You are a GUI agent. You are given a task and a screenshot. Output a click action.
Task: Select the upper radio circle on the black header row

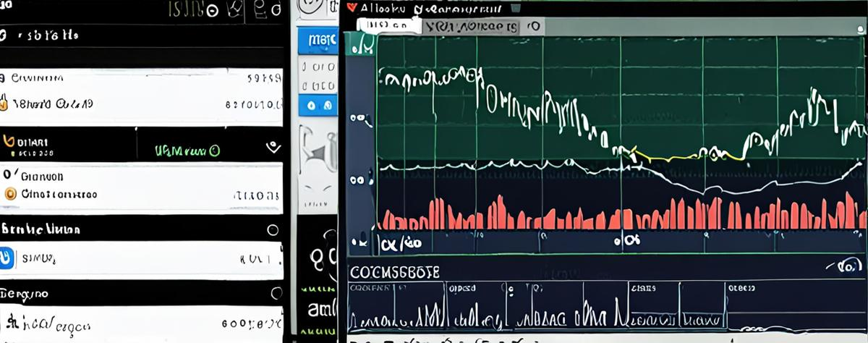[273, 230]
